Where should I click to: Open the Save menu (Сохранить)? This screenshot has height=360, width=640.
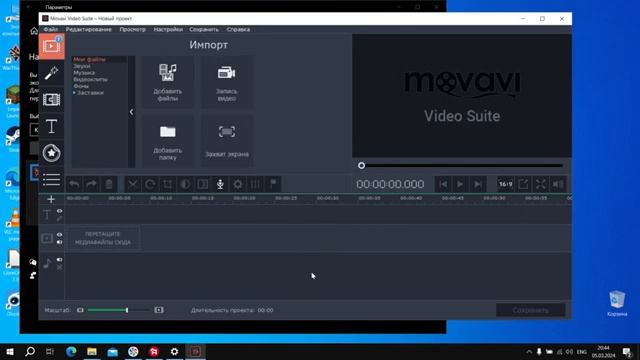click(x=204, y=29)
